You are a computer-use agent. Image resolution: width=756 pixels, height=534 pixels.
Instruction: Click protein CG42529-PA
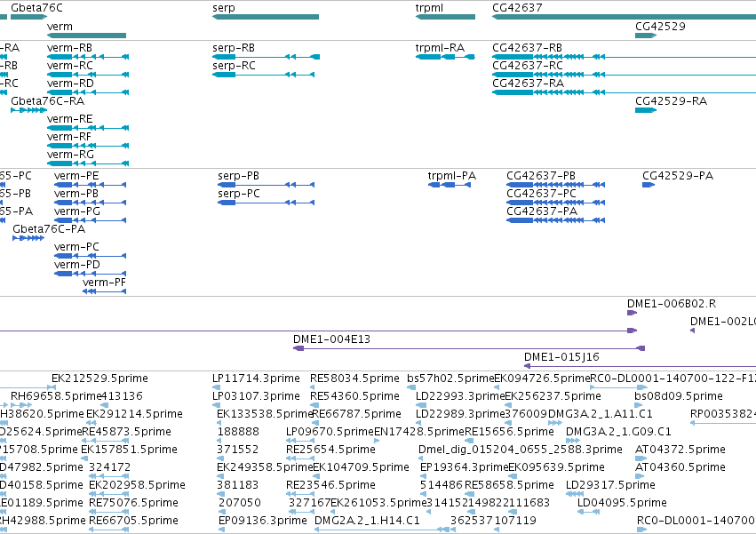(x=678, y=176)
